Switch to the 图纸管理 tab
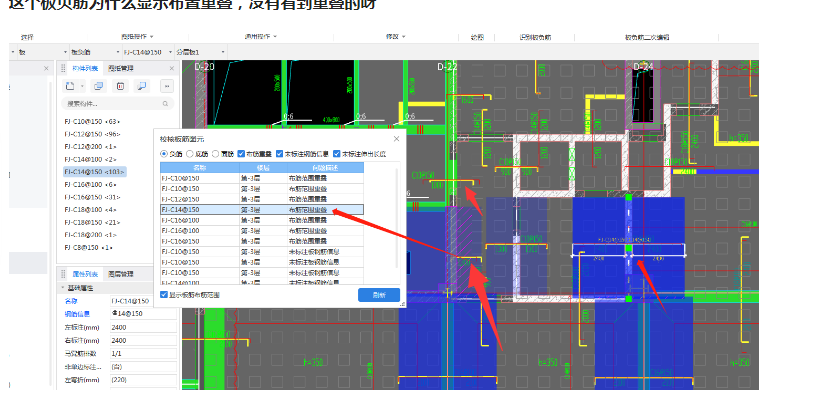 click(x=121, y=69)
